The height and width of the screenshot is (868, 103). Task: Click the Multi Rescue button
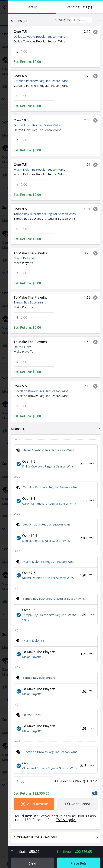[34, 804]
